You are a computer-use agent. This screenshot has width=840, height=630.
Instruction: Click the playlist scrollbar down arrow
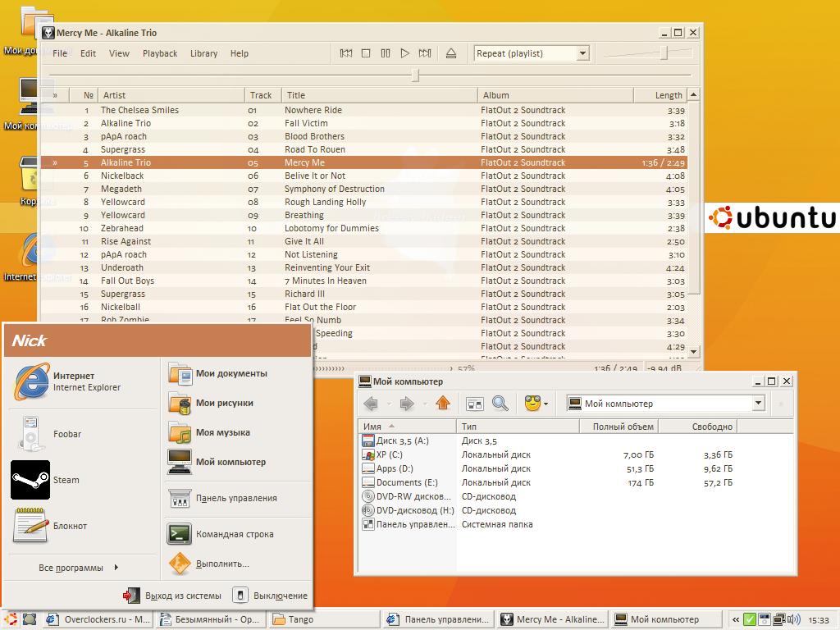694,352
